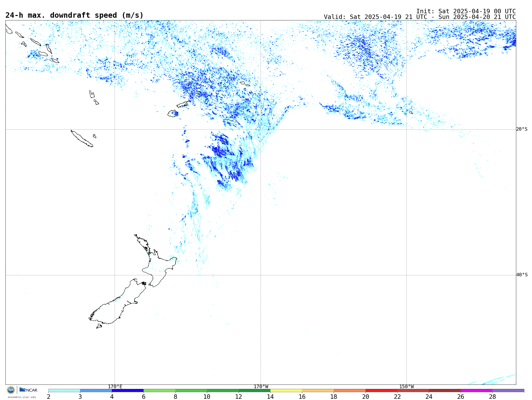
Task: Click the NSF logo
Action: click(11, 390)
